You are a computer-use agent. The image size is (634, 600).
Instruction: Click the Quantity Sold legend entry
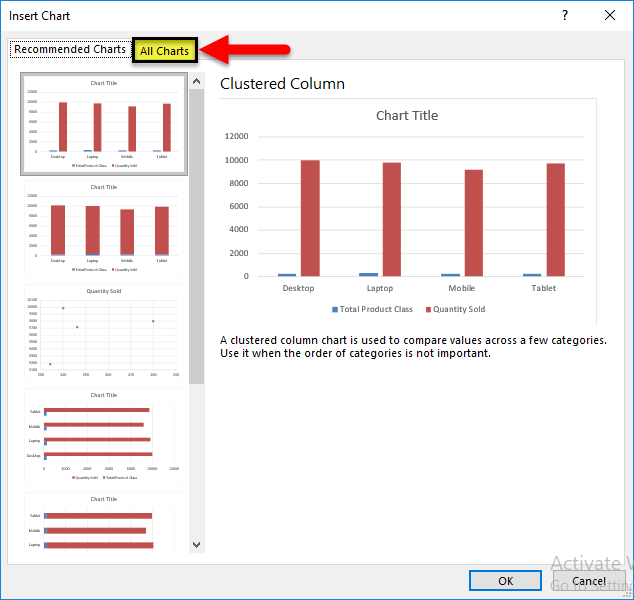coord(455,309)
